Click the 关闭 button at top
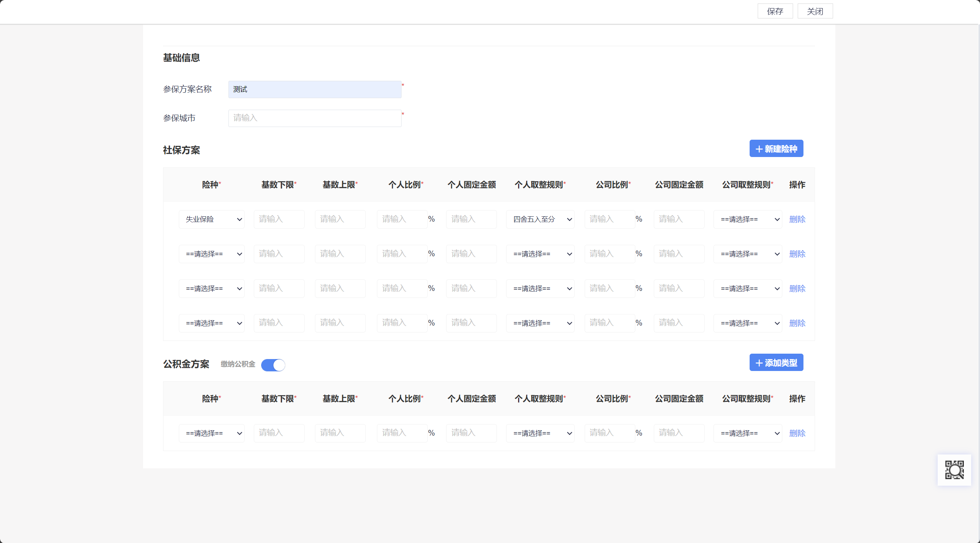980x543 pixels. [815, 11]
